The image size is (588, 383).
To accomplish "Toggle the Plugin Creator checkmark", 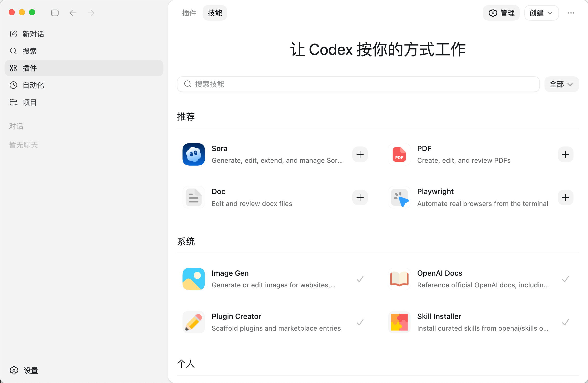I will tap(360, 322).
